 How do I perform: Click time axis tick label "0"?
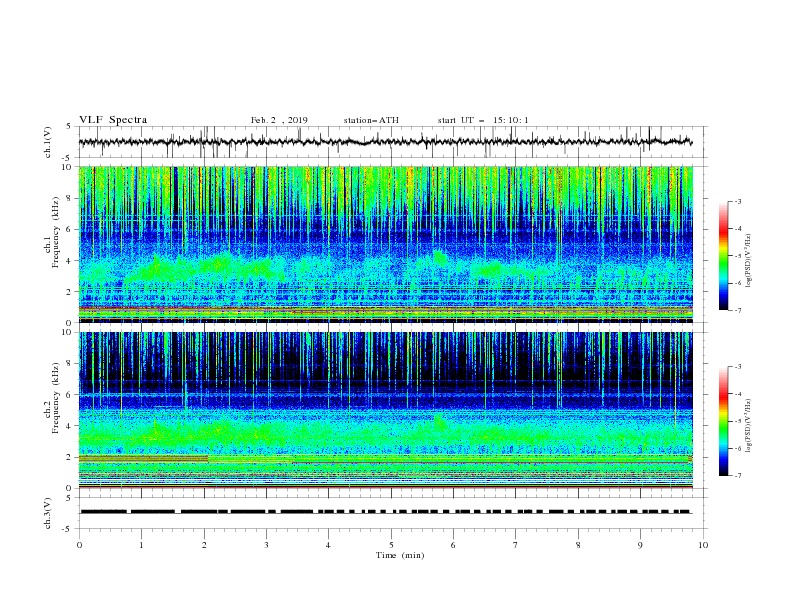click(x=79, y=545)
